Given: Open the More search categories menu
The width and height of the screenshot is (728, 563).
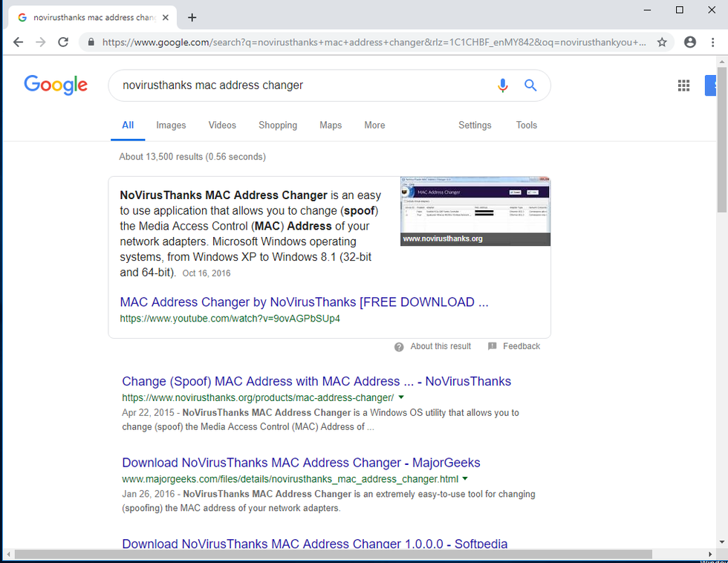Looking at the screenshot, I should (x=374, y=126).
